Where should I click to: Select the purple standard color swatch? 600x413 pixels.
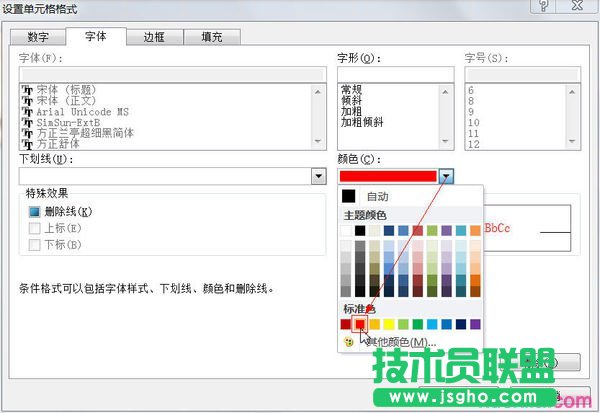[x=475, y=324]
